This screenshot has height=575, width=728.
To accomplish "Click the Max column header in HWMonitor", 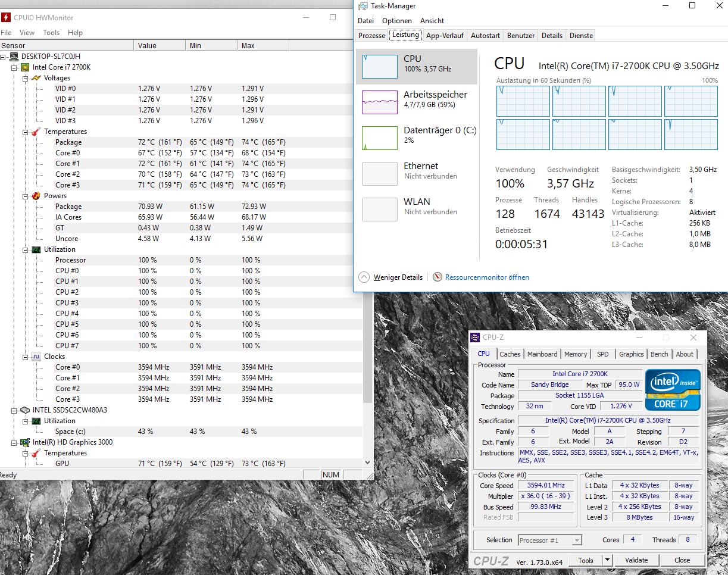I will click(263, 45).
